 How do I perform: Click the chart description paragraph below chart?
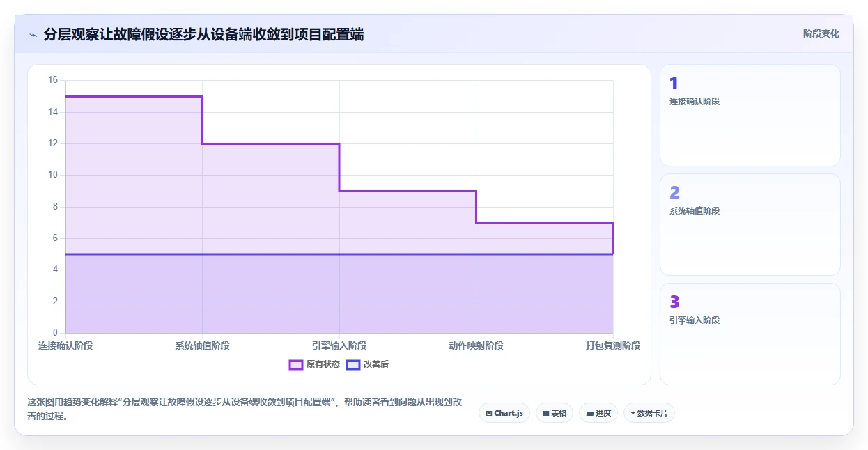pos(244,410)
